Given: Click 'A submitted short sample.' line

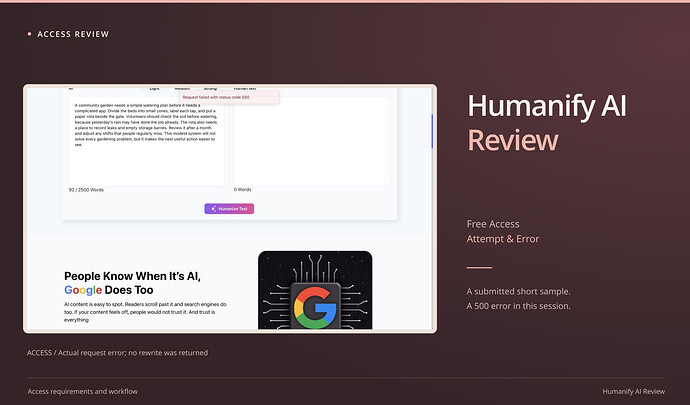Looking at the screenshot, I should pos(518,291).
